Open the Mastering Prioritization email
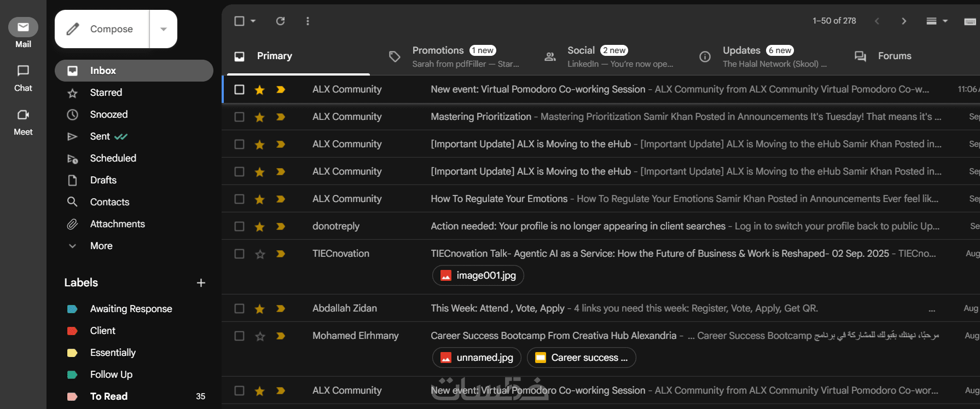 [601, 117]
